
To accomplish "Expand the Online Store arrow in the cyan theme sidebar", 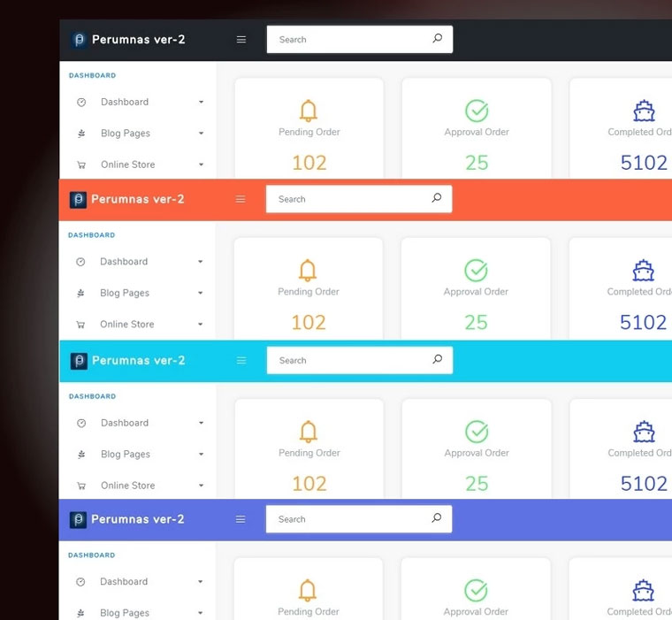I will click(x=201, y=486).
